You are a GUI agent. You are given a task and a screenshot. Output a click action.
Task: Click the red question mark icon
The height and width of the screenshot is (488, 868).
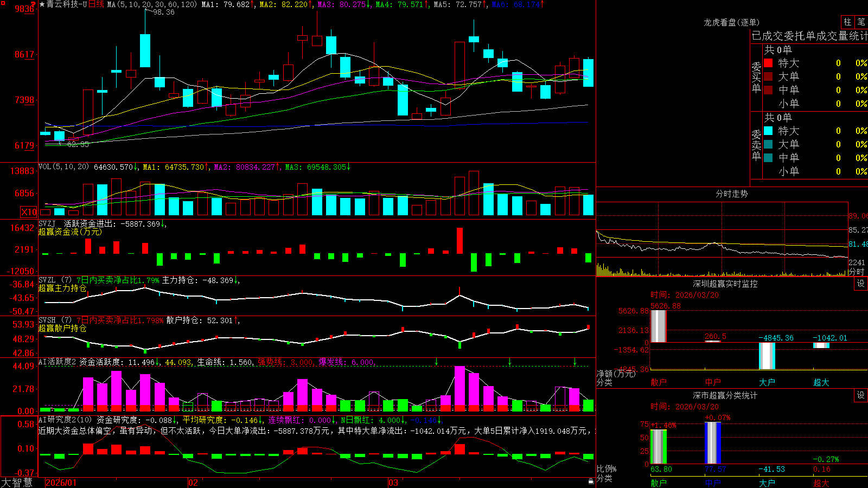point(33,4)
